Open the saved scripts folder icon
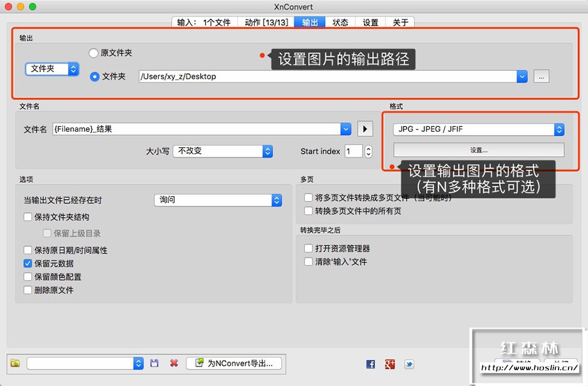588x386 pixels. tap(16, 363)
